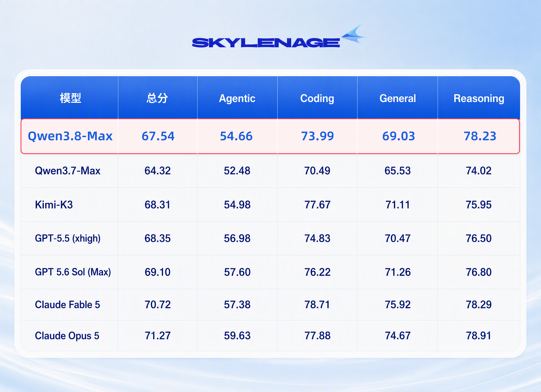The width and height of the screenshot is (541, 392).
Task: Click the 77.67 Coding score
Action: (x=317, y=205)
